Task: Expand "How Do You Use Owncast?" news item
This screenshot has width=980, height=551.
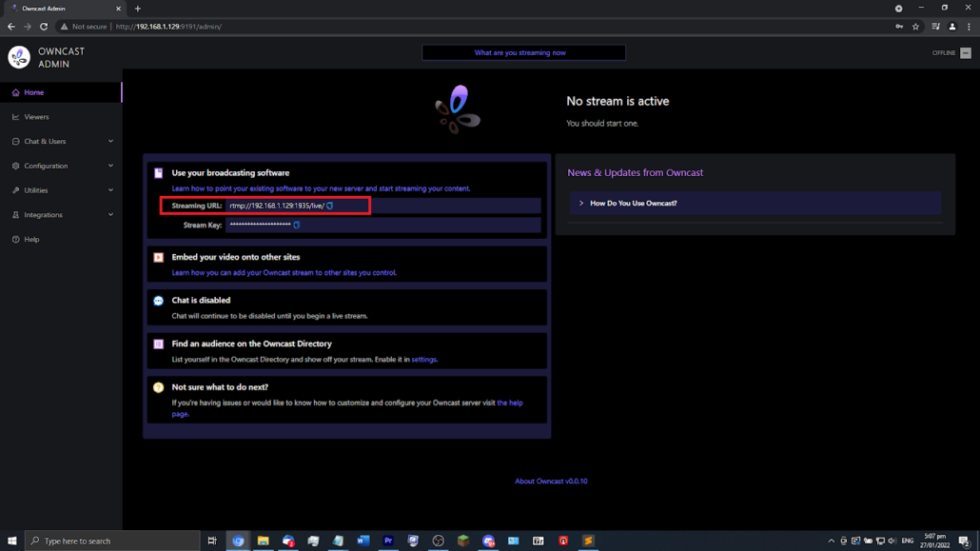Action: pyautogui.click(x=633, y=204)
